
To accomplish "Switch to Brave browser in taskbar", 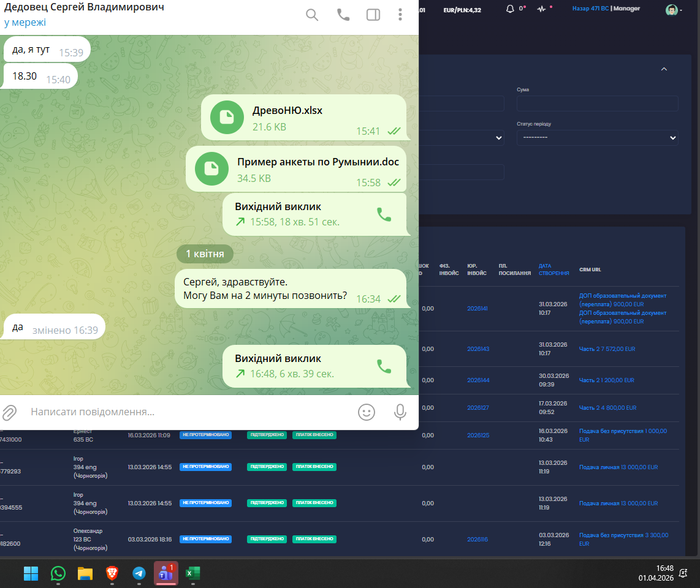I will point(112,573).
